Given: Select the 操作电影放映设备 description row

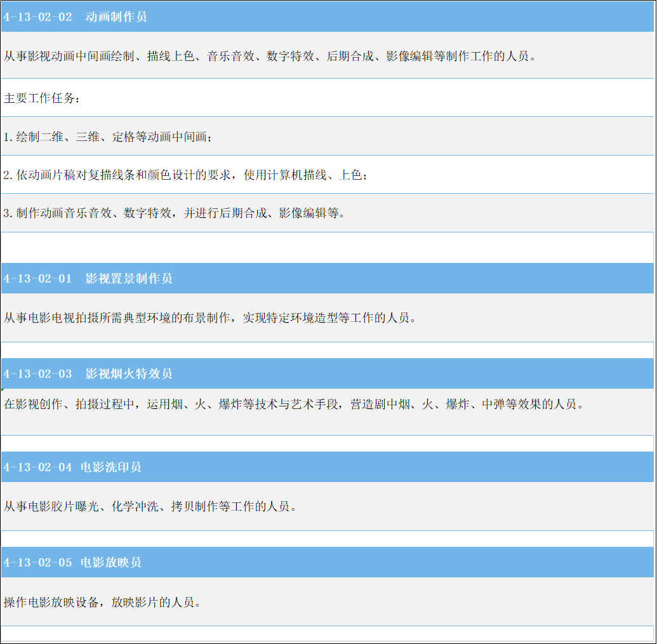Looking at the screenshot, I should pos(328,601).
